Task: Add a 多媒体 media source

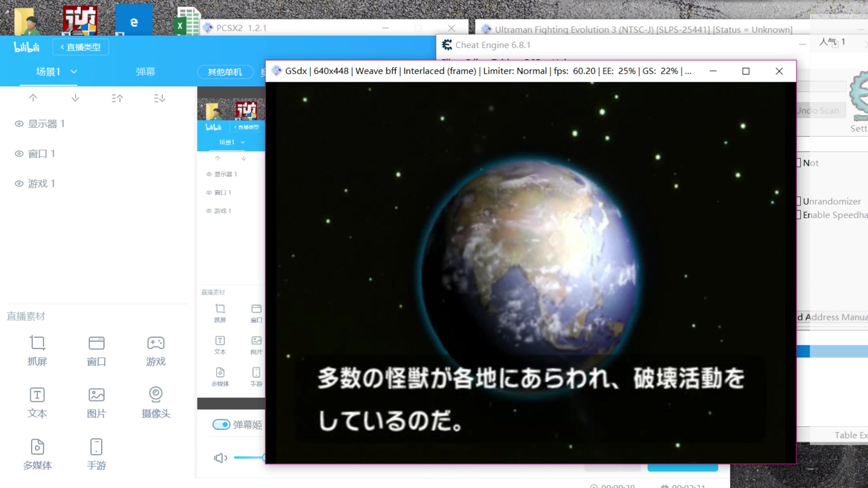Action: [37, 454]
